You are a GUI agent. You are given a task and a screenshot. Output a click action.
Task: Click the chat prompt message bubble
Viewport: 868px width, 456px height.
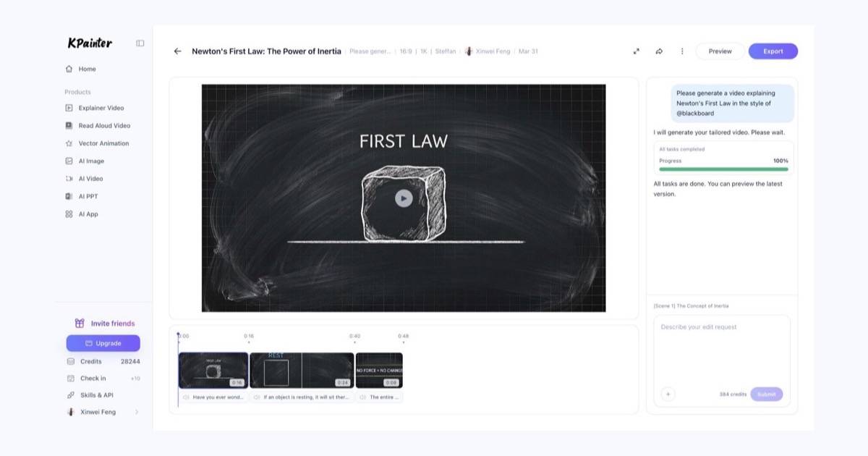click(732, 104)
